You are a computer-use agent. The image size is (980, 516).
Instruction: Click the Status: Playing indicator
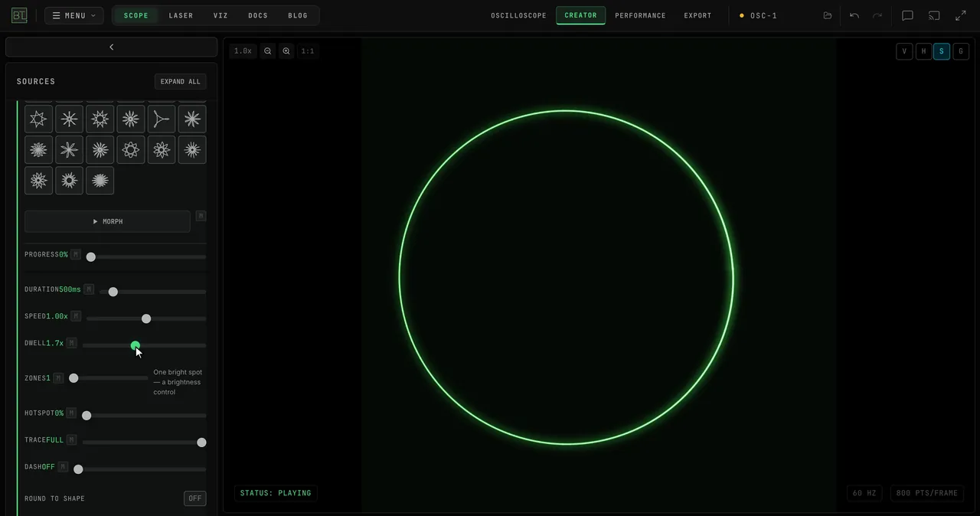pos(276,493)
